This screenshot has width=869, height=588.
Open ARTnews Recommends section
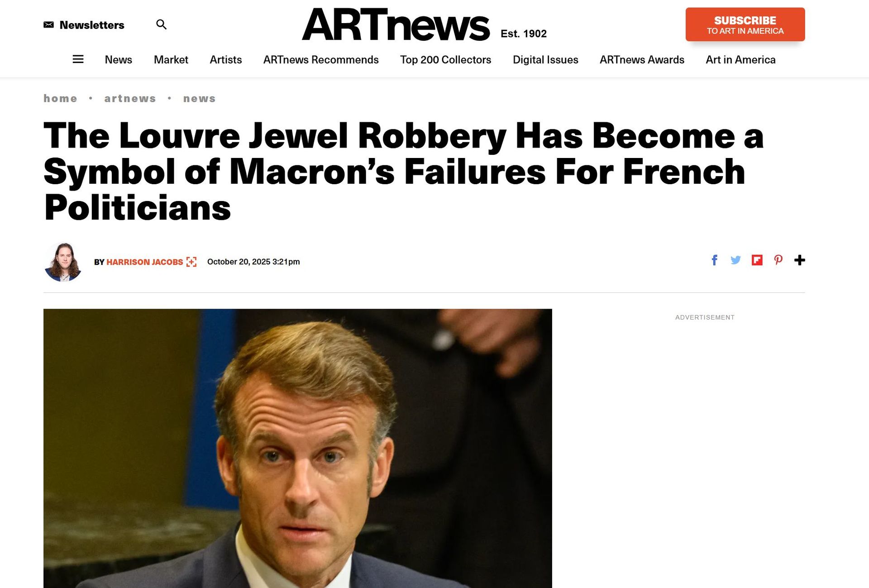coord(321,60)
